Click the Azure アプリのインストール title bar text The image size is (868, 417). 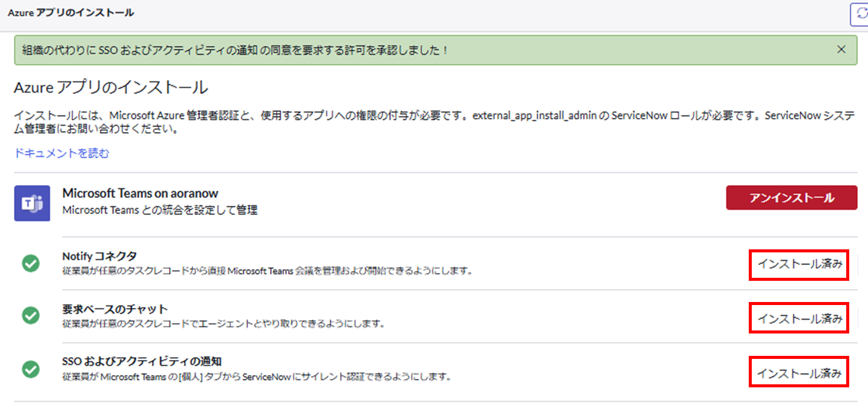[71, 12]
